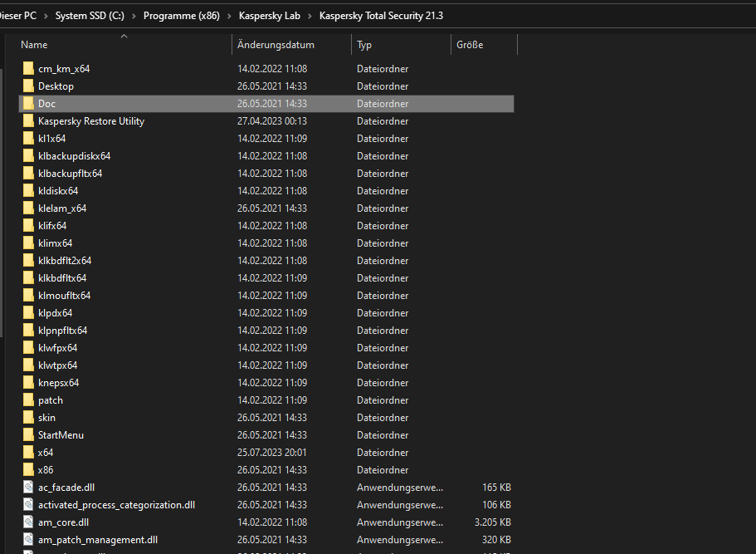This screenshot has width=756, height=554.
Task: Click the date 25.07.2023 20:01
Action: [x=272, y=452]
